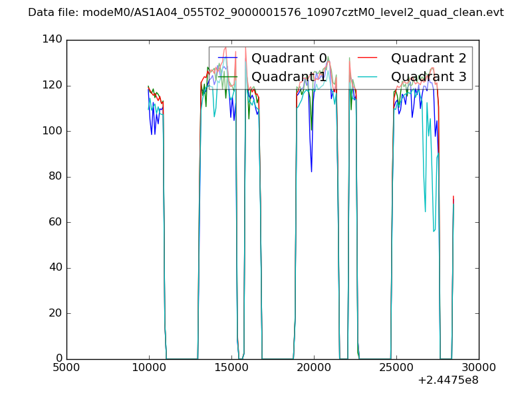
Task: Click the 5000 x-axis tick label
Action: coord(66,367)
